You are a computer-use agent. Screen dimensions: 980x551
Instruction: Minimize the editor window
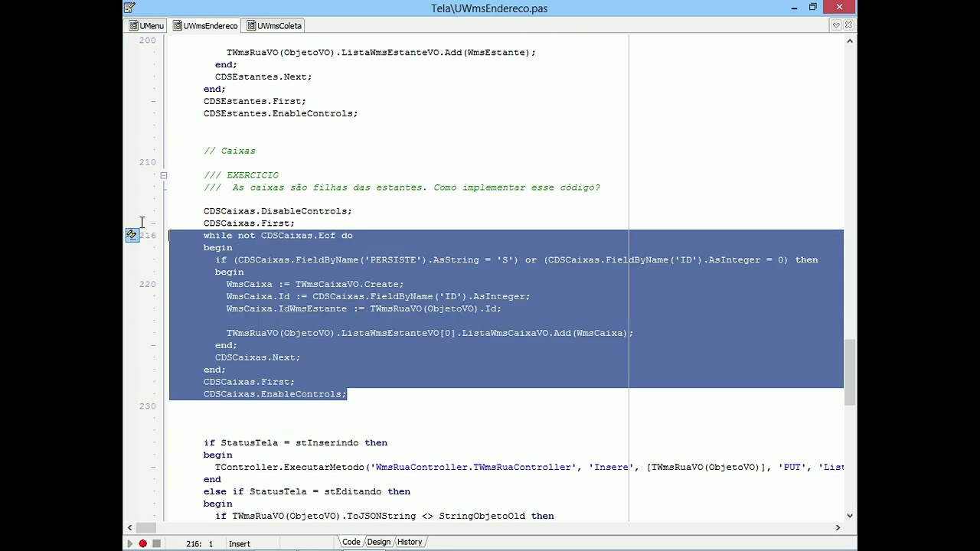click(x=795, y=8)
